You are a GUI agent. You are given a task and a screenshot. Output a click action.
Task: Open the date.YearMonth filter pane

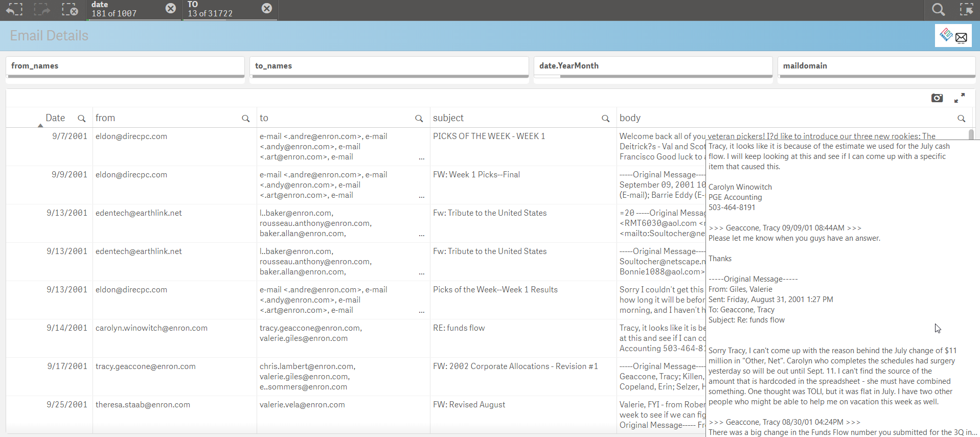pyautogui.click(x=653, y=67)
